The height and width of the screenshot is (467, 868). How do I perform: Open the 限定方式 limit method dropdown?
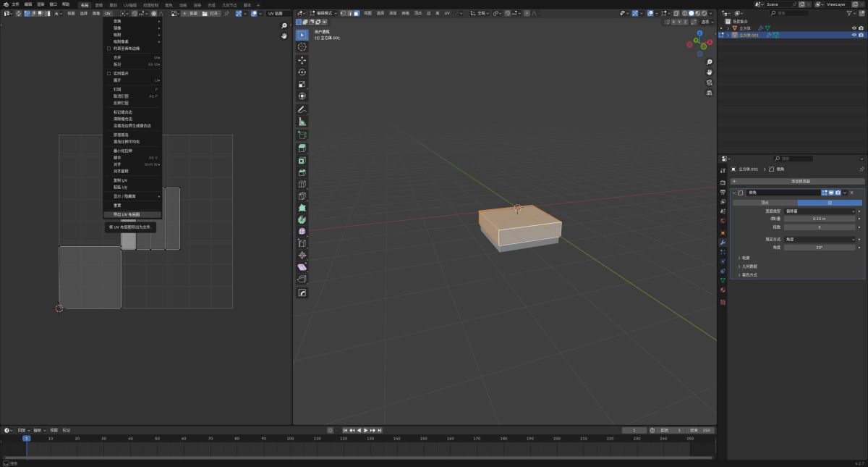tap(820, 239)
